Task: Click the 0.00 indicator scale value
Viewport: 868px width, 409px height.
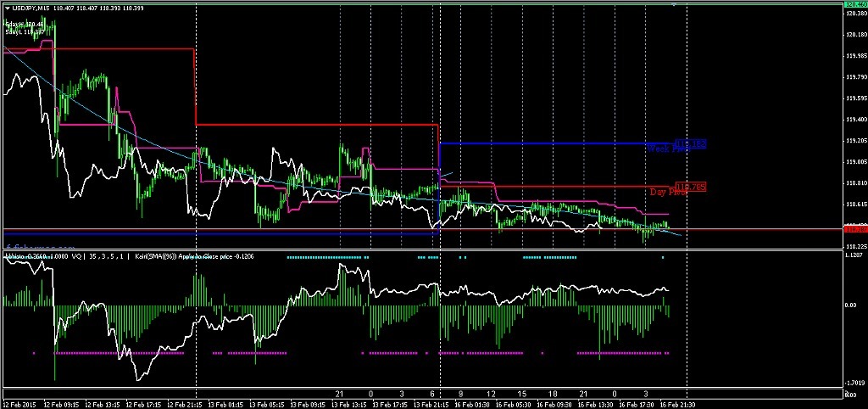Action: [x=850, y=306]
